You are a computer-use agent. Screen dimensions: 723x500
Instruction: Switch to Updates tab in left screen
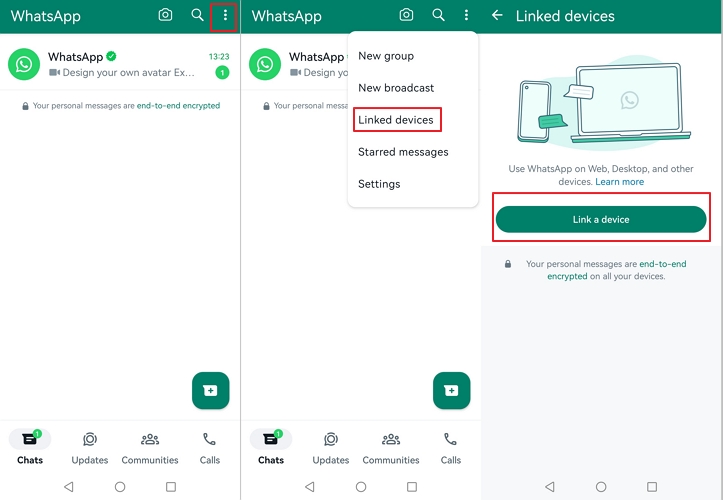pos(90,447)
